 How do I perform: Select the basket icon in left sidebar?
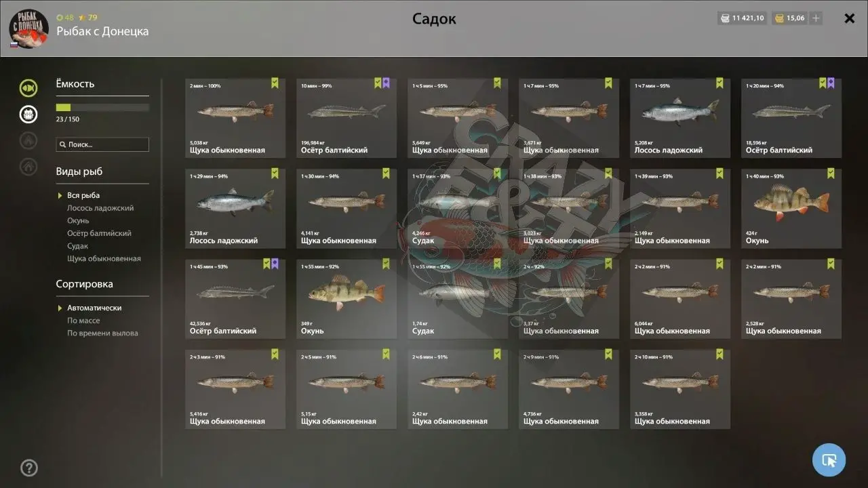pos(28,114)
